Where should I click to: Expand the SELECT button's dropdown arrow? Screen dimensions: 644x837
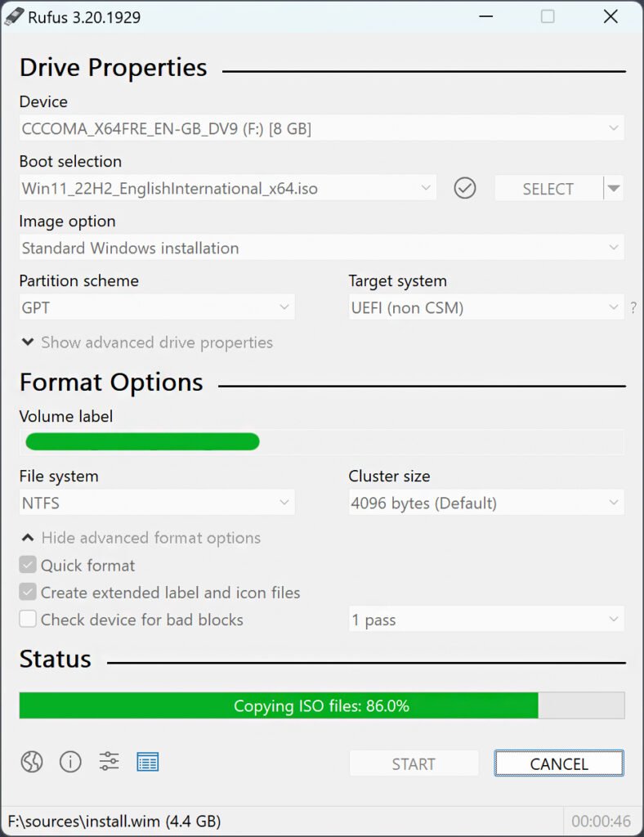pos(614,188)
